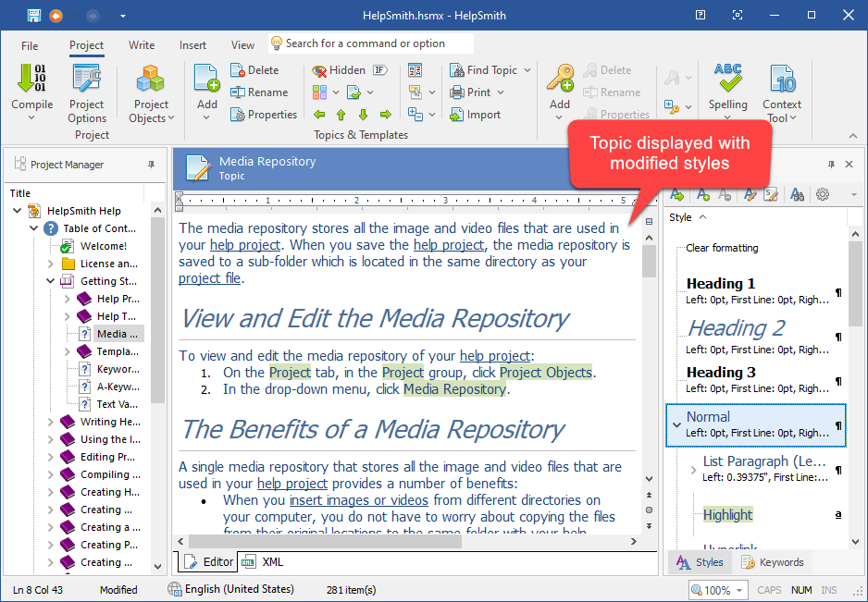Collapse the Normal style node
The image size is (868, 602).
click(x=676, y=425)
